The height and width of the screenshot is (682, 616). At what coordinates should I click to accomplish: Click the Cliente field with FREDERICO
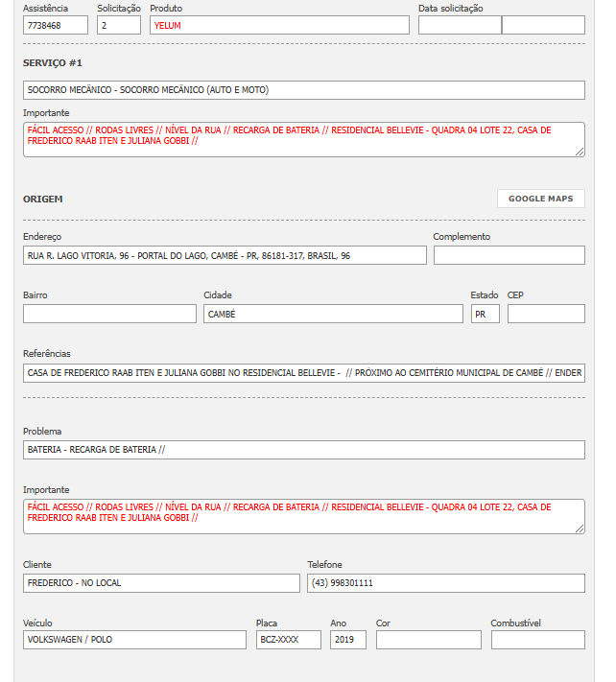[x=161, y=583]
